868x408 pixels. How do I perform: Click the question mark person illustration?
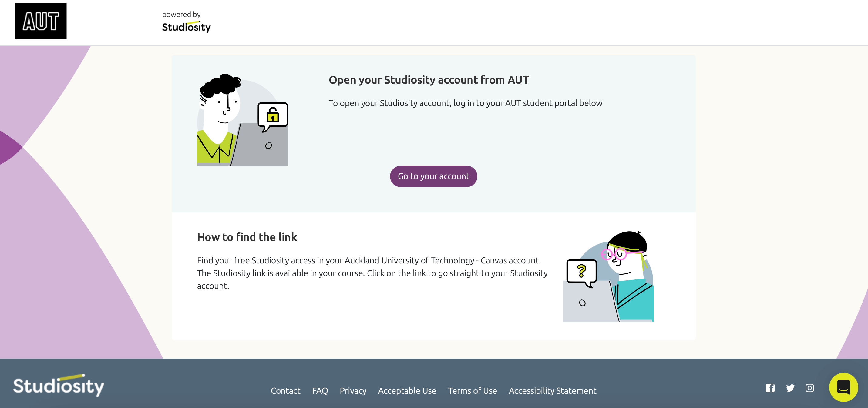click(x=608, y=276)
